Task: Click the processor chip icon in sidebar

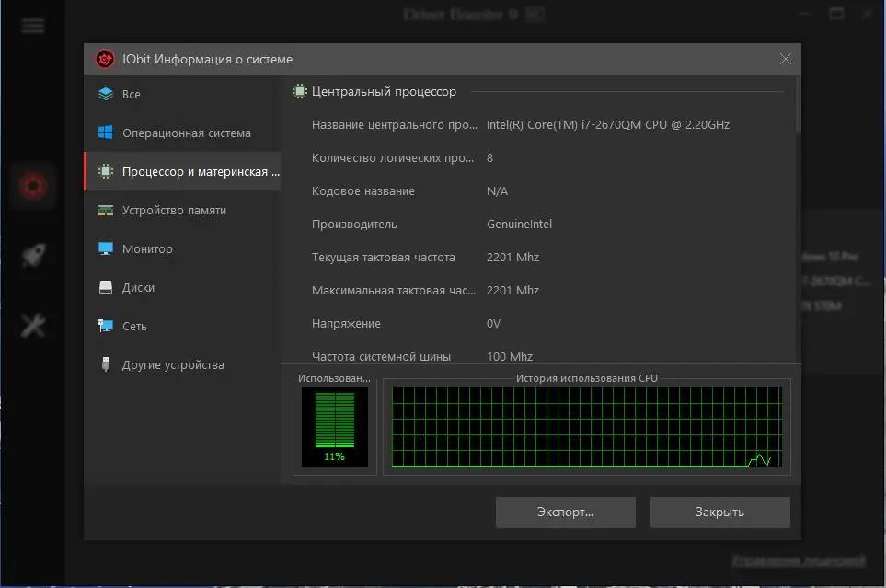Action: 106,171
